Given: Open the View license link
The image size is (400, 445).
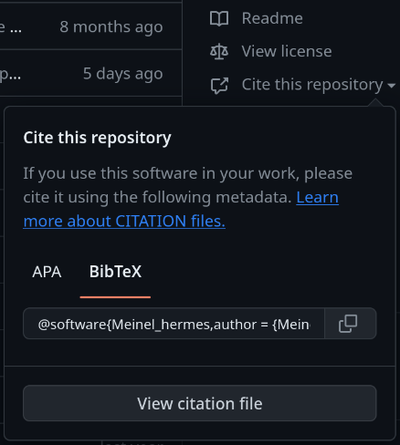Looking at the screenshot, I should point(287,51).
